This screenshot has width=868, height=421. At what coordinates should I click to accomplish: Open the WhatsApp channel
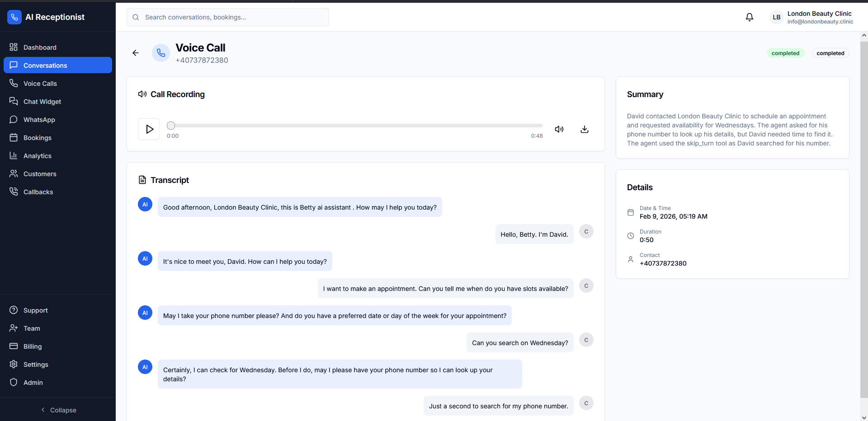(x=38, y=120)
